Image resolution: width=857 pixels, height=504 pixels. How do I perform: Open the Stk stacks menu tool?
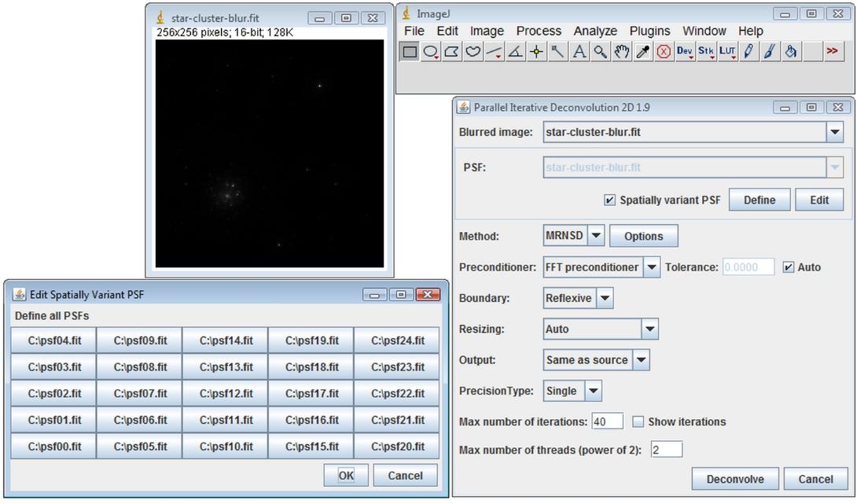point(706,51)
